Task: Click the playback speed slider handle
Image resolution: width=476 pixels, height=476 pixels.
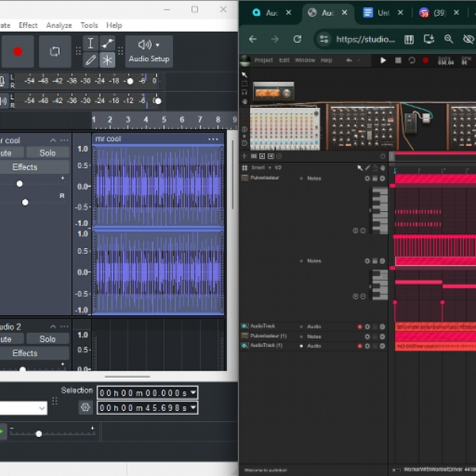Action: (39, 434)
